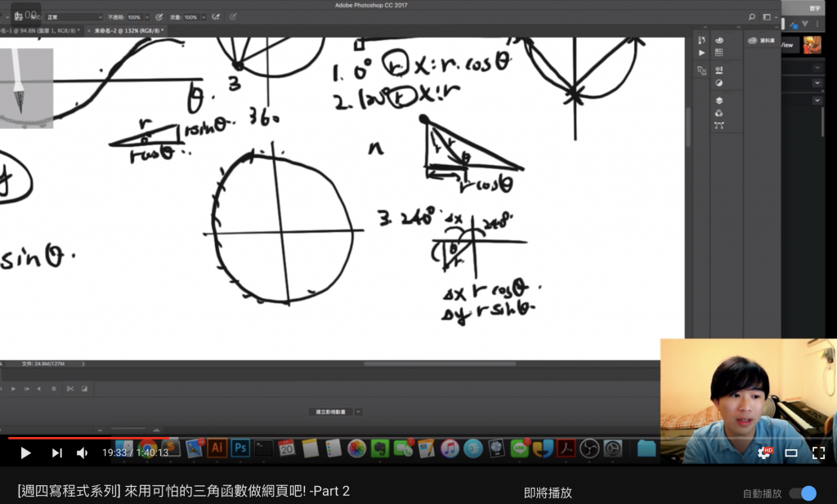Open the Paths panel icon

pyautogui.click(x=719, y=125)
